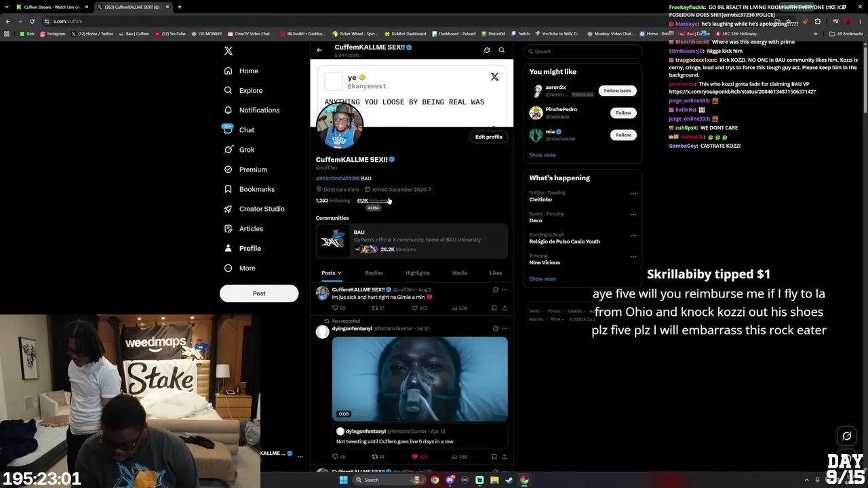The height and width of the screenshot is (488, 868).
Task: Open the account switcher menu dots
Action: pyautogui.click(x=300, y=457)
